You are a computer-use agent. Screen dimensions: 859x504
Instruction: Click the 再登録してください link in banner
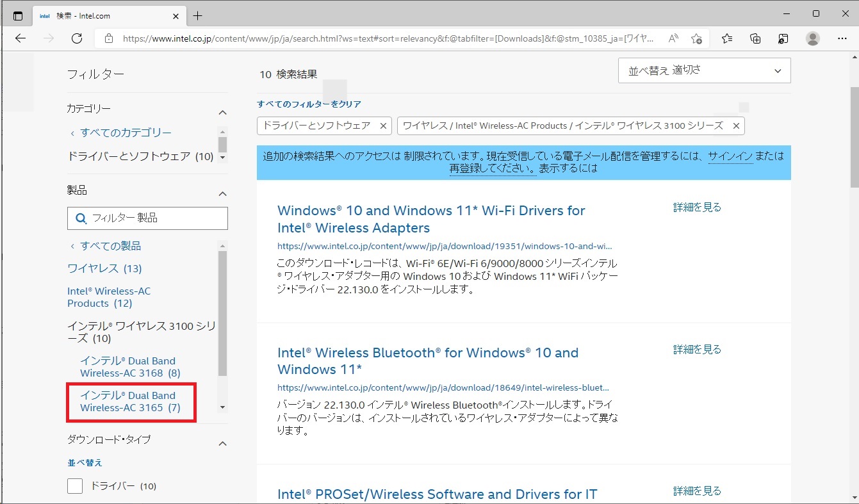pos(493,169)
